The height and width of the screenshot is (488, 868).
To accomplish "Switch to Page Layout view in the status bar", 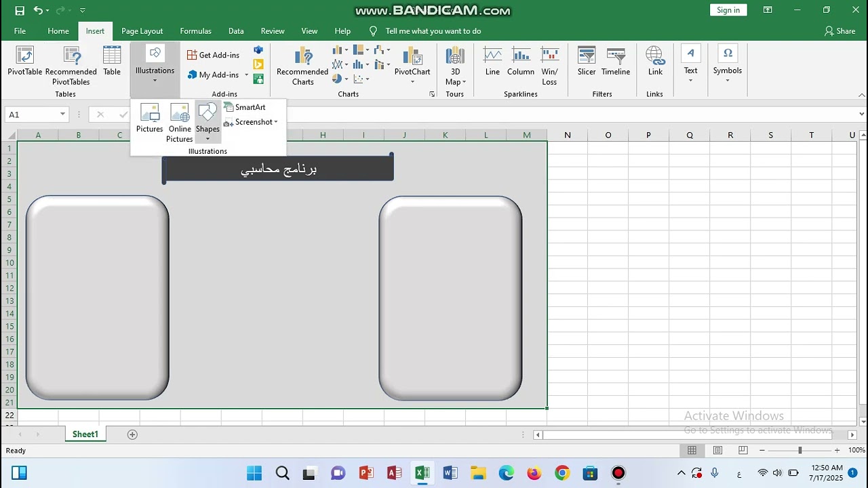I will coord(717,450).
